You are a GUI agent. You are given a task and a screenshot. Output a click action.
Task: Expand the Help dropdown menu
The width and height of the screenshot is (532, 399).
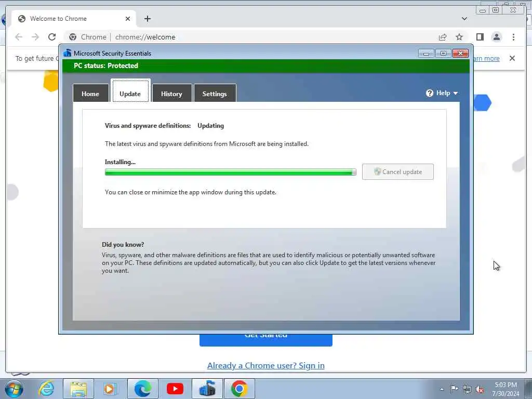pos(442,93)
